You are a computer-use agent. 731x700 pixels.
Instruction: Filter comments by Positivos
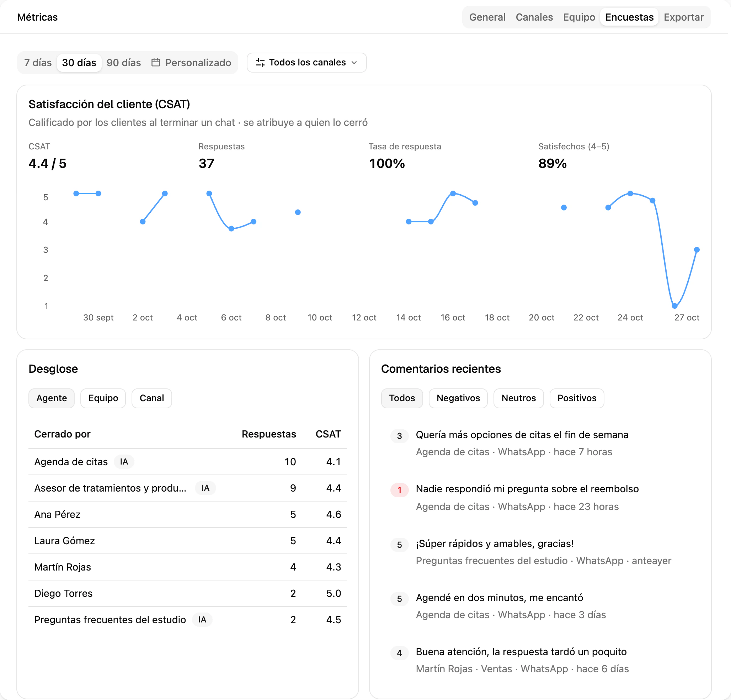(577, 398)
